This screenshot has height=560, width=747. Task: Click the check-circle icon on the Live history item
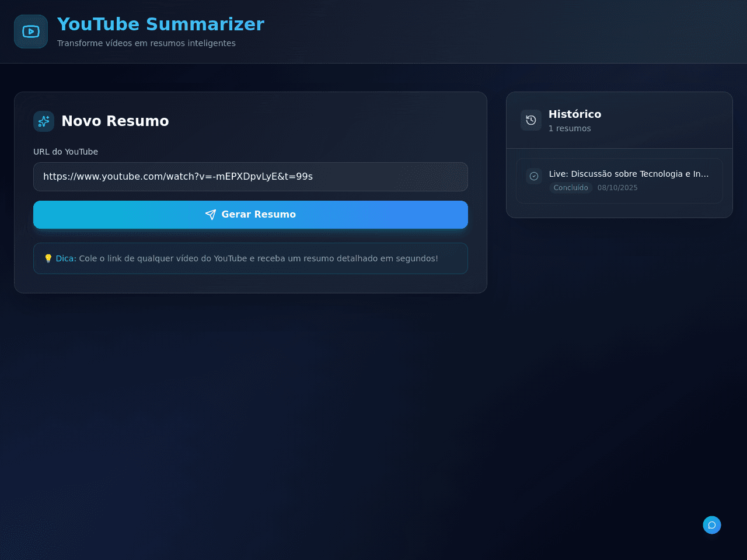coord(534,176)
